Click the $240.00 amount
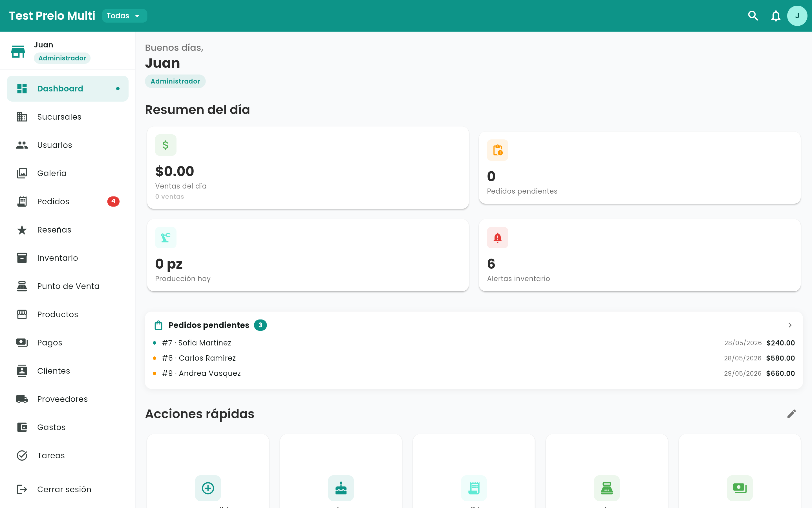Screen dimensions: 812x508 coord(780,343)
